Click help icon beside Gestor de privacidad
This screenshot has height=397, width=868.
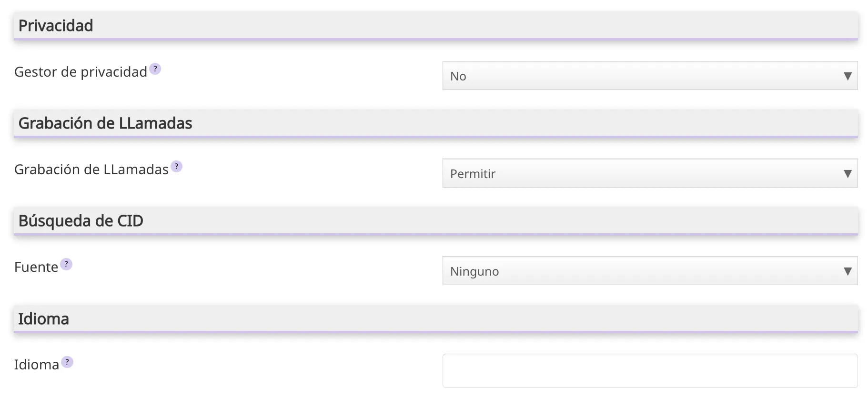(x=155, y=69)
